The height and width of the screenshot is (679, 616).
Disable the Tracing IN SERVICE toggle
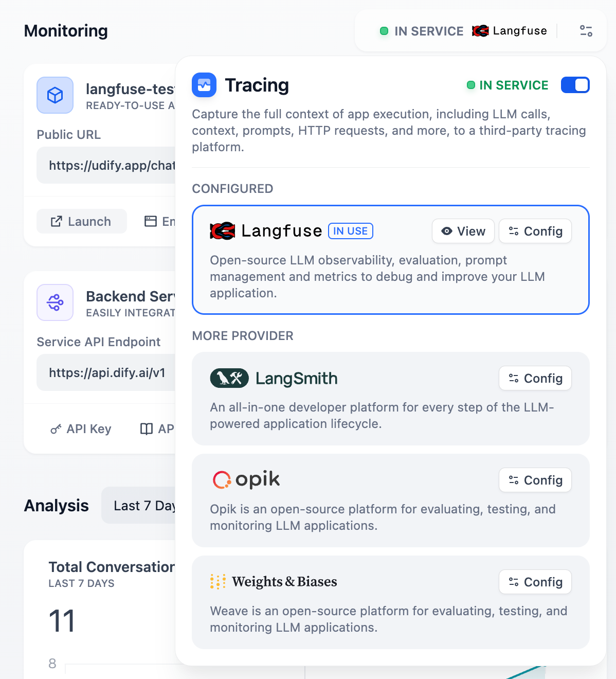[x=575, y=85]
